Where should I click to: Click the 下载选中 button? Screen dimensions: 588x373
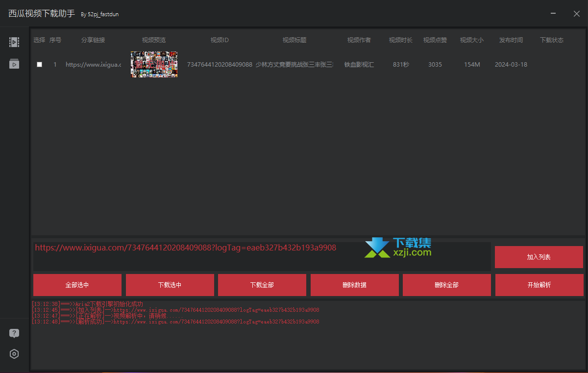(170, 285)
